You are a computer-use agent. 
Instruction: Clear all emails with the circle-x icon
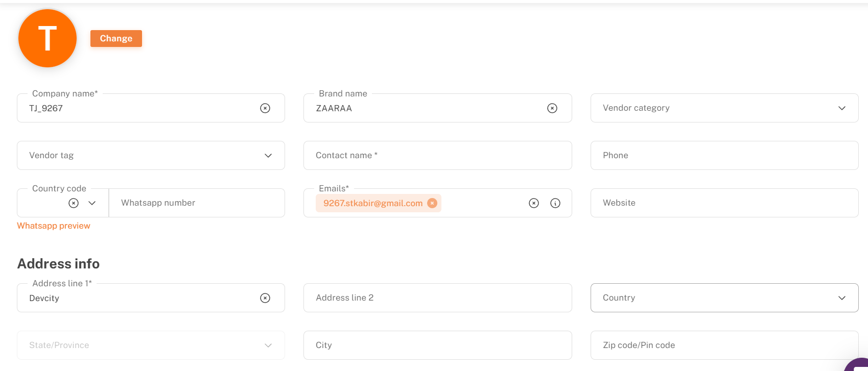tap(534, 203)
